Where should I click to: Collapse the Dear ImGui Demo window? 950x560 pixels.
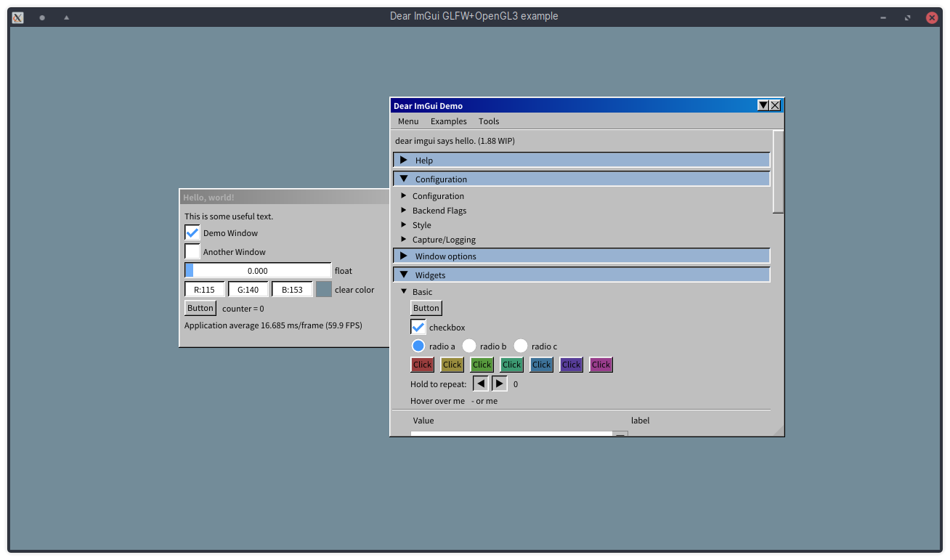763,105
